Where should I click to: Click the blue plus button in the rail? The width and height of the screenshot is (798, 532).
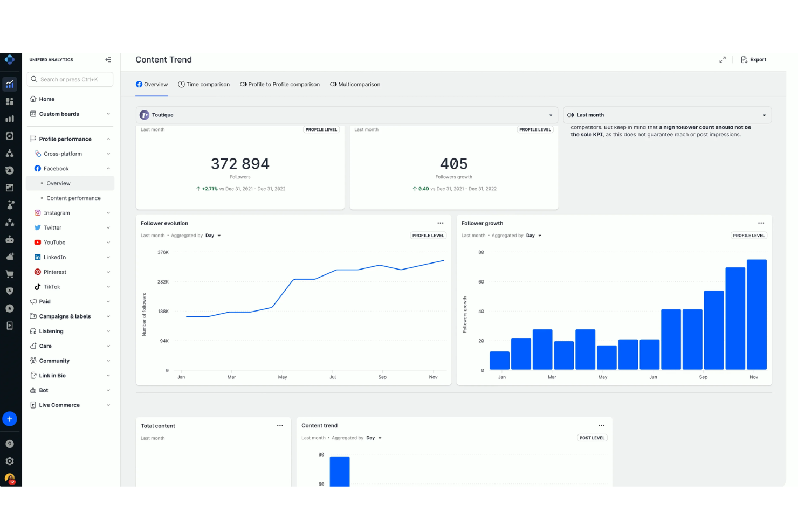coord(10,419)
